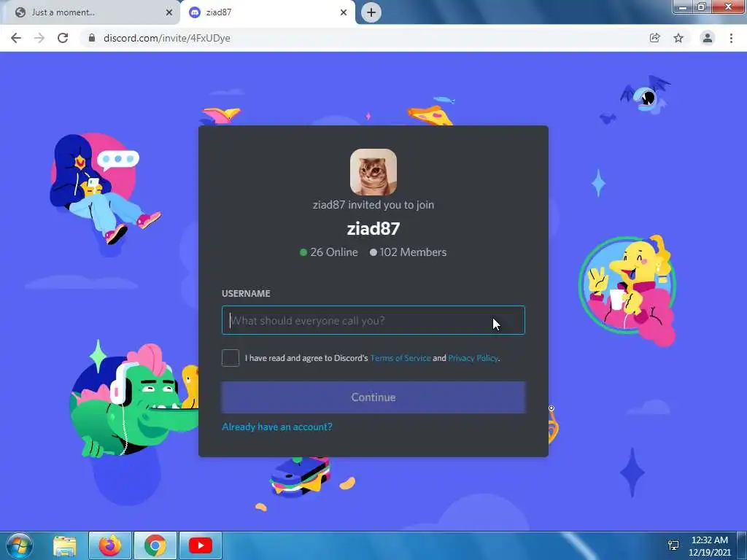Open the Terms of Service link

click(x=400, y=358)
